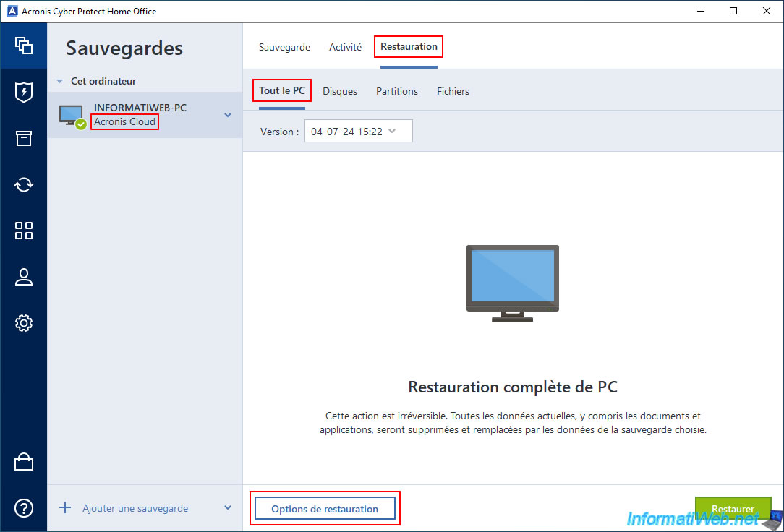Viewport: 784px width, 532px height.
Task: Open the Ajouter une sauvegarde dropdown arrow
Action: (x=228, y=508)
